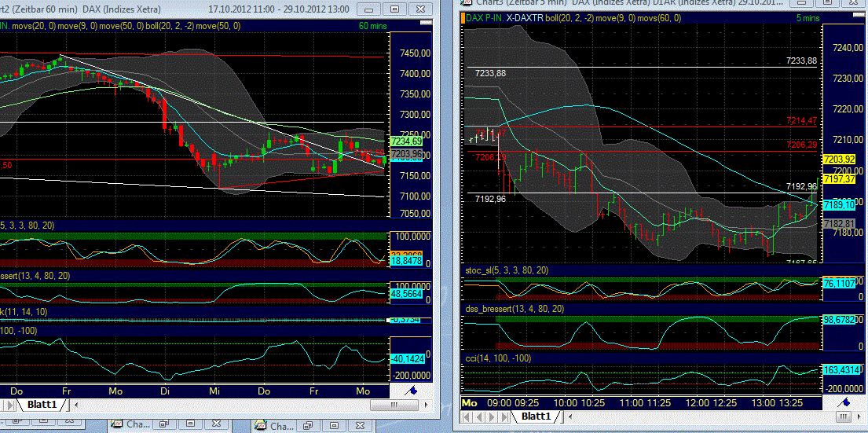Click the white handle near 5 mins label
Viewport: 868px width, 433px height.
859,15
